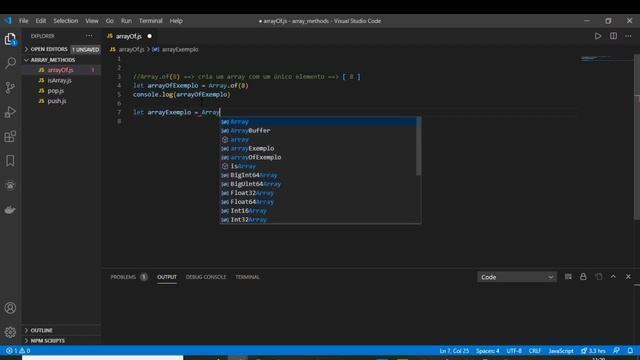Select ArrayBuffer suggestion
The image size is (640, 360).
click(318, 131)
